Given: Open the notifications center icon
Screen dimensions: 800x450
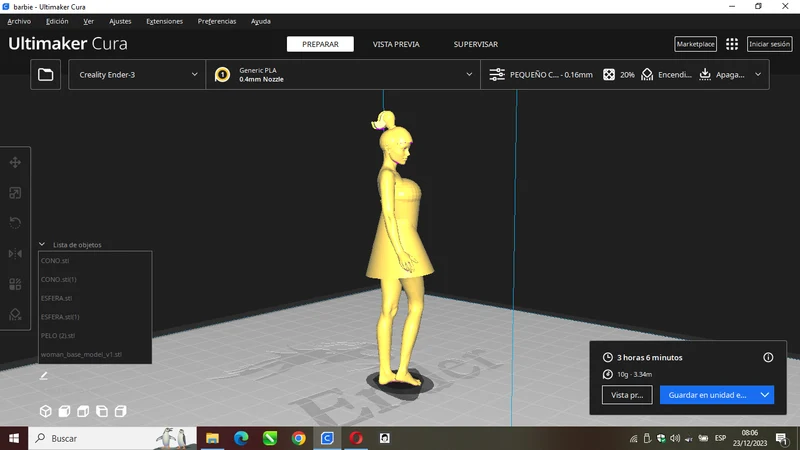Looking at the screenshot, I should point(782,438).
